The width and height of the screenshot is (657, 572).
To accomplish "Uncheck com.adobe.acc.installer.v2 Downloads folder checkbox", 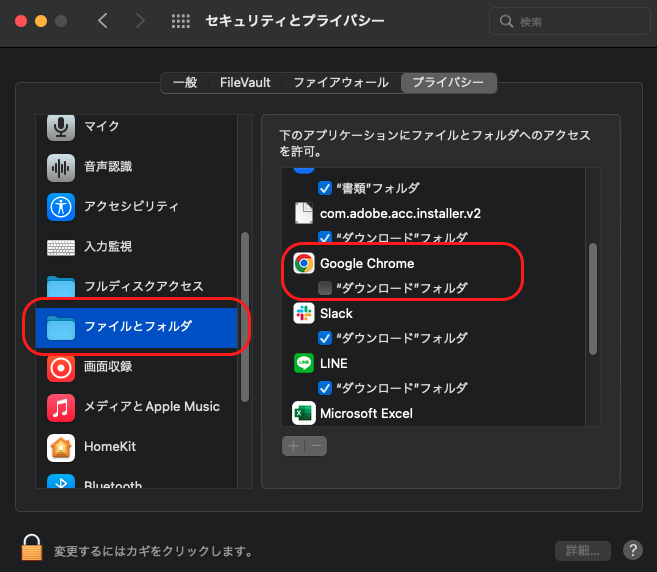I will (x=324, y=238).
